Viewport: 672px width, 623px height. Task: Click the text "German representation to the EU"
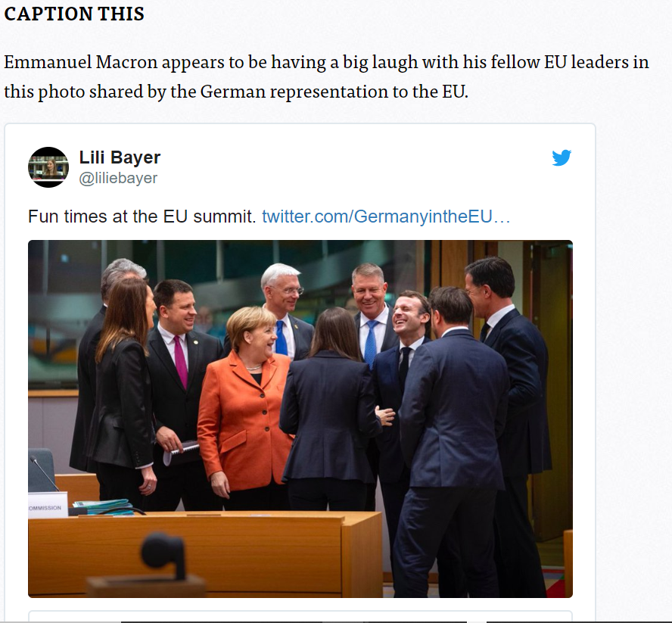point(332,92)
